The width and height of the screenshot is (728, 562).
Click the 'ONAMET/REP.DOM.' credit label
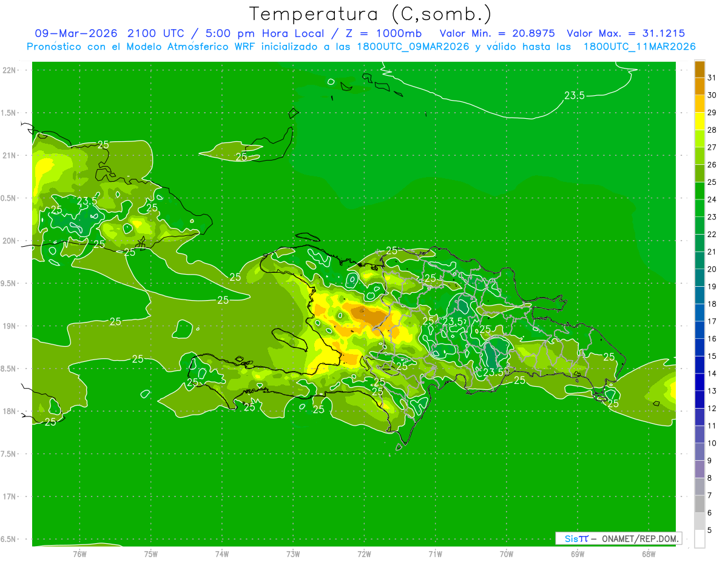click(x=641, y=538)
